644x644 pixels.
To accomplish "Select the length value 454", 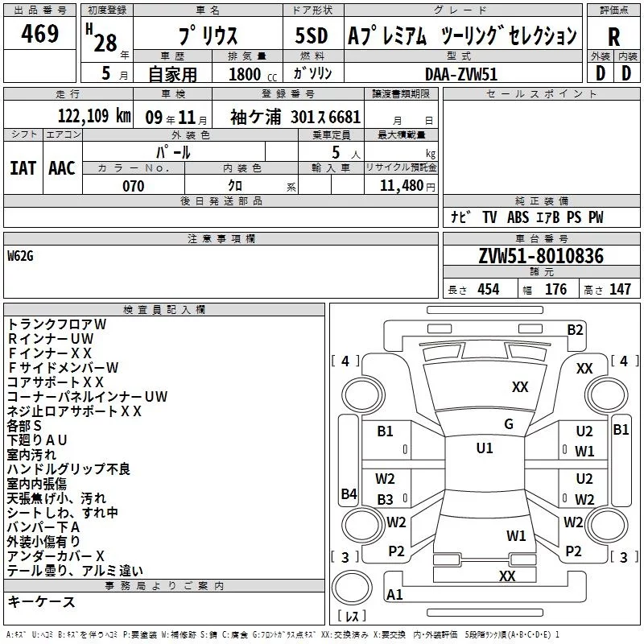I will click(x=489, y=290).
